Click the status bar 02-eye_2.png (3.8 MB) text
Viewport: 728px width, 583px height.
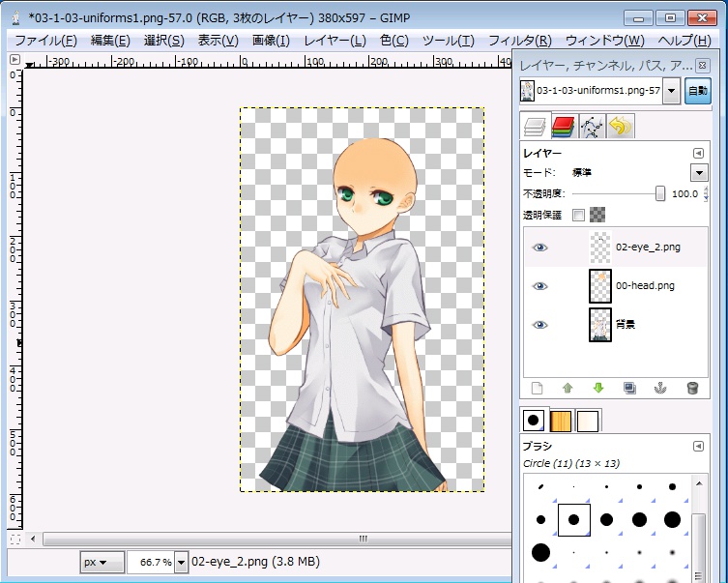(255, 562)
